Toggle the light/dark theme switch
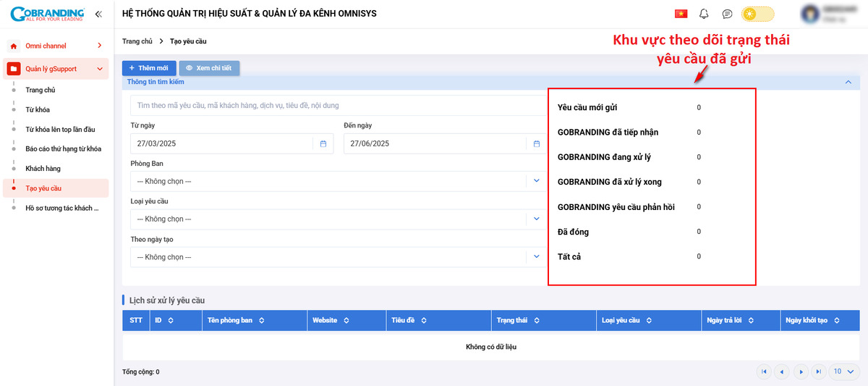The width and height of the screenshot is (868, 386). coord(757,14)
